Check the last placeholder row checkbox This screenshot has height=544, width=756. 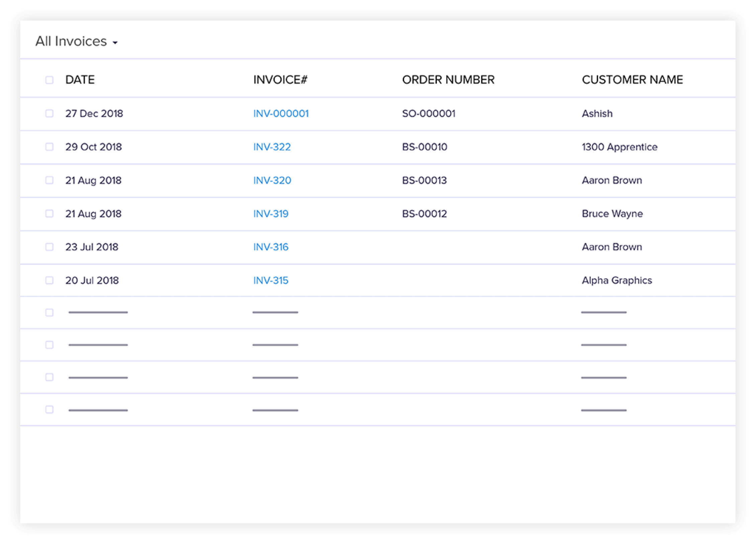click(49, 410)
